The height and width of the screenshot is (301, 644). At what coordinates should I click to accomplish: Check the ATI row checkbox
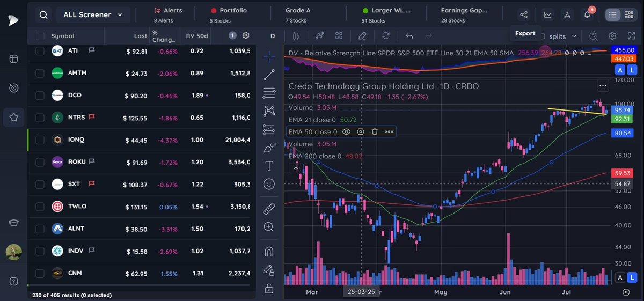coord(40,50)
